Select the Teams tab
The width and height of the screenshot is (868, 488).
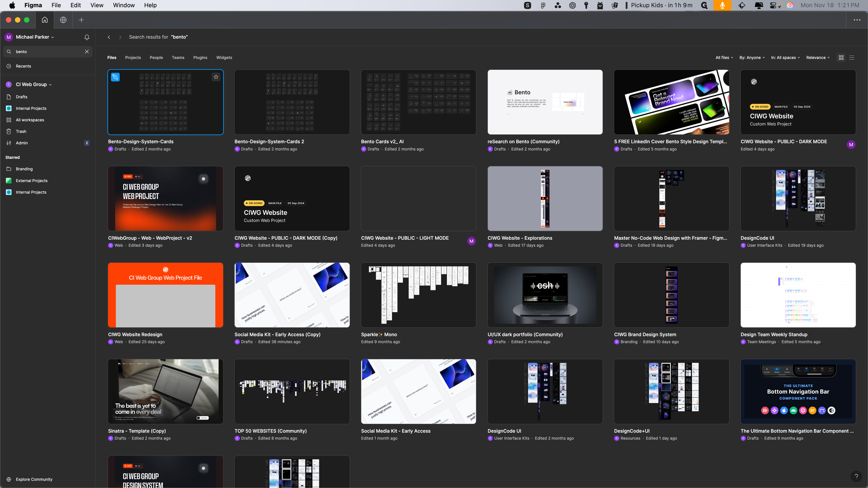pos(178,58)
